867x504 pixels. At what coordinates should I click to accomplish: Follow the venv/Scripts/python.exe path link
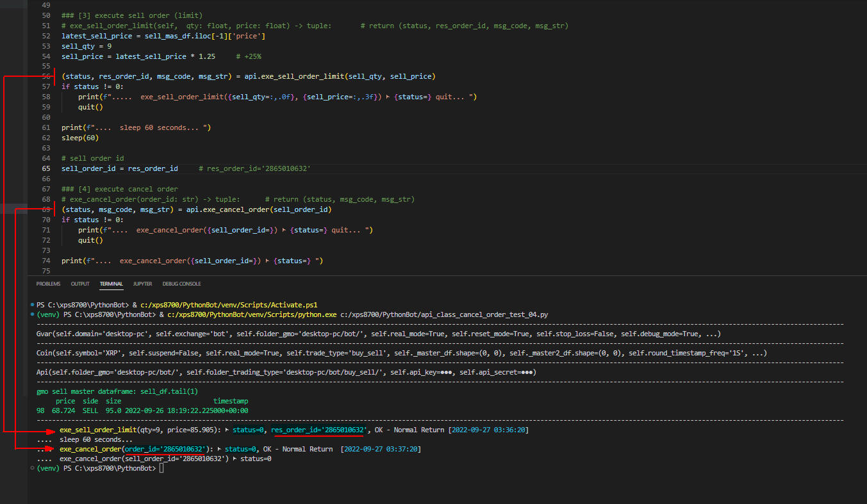pyautogui.click(x=252, y=315)
